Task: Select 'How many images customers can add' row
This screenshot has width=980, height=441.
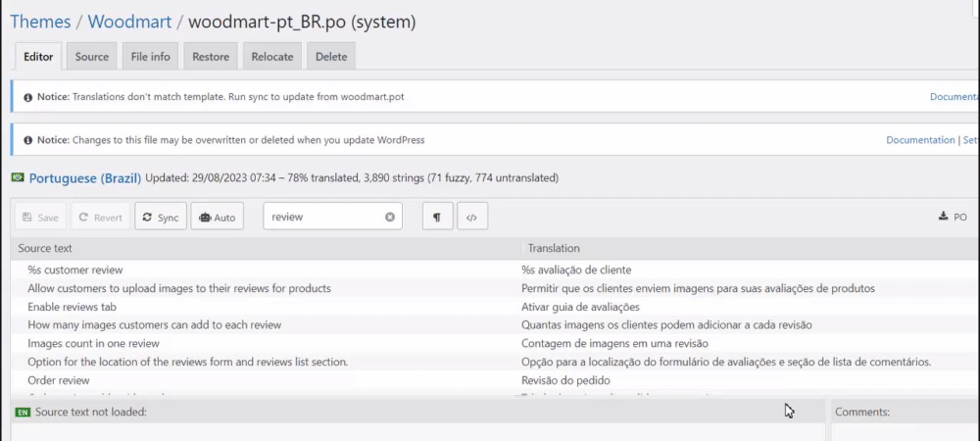Action: point(155,324)
